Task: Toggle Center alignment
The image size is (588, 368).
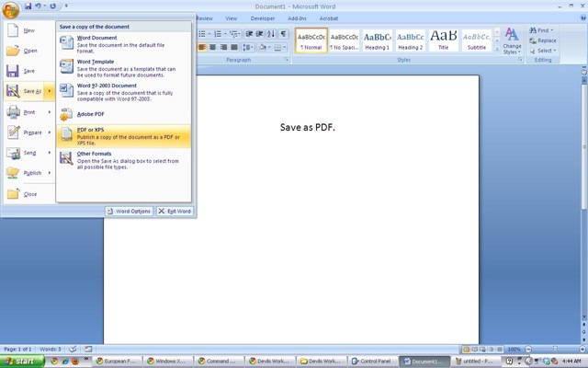Action: (x=212, y=47)
